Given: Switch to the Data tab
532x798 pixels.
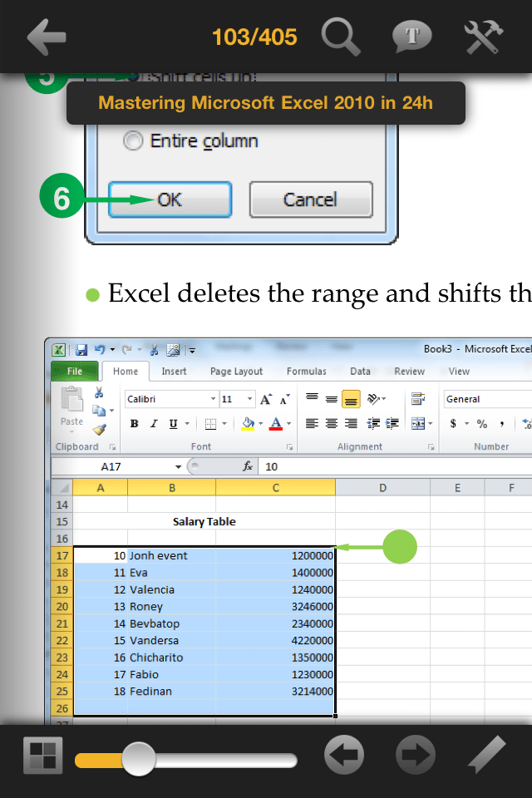Looking at the screenshot, I should (360, 371).
